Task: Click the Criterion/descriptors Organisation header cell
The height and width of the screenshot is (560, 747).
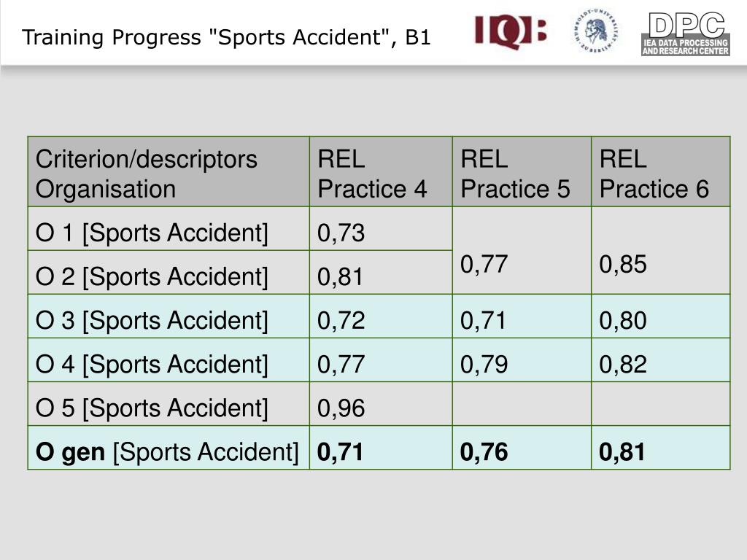Action: [x=169, y=172]
